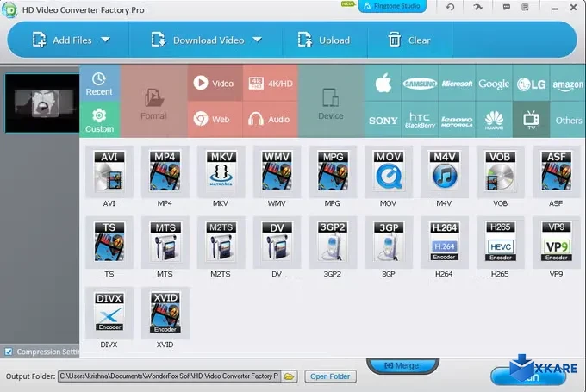Viewport: 586px width, 392px height.
Task: Open the Apple device category
Action: [383, 83]
